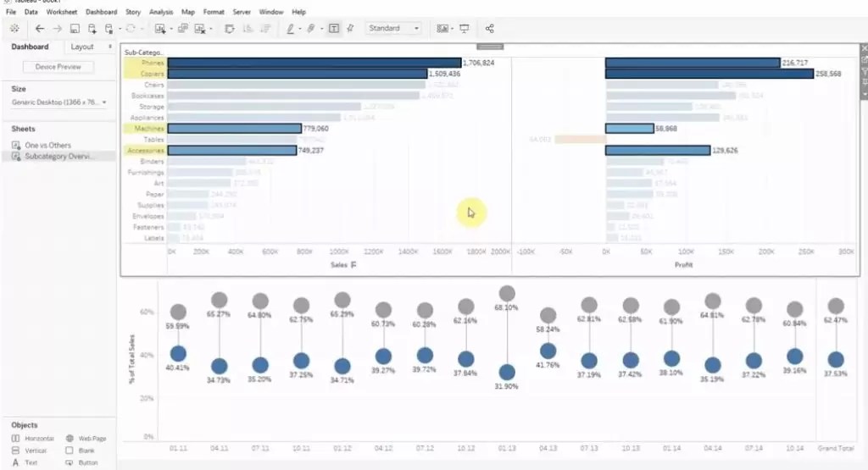This screenshot has height=470, width=868.
Task: Click the Undo back arrow
Action: pos(39,28)
